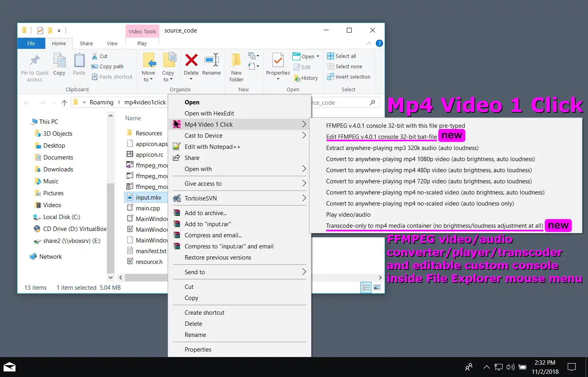588x377 pixels.
Task: Click Select all in ribbon
Action: 342,56
